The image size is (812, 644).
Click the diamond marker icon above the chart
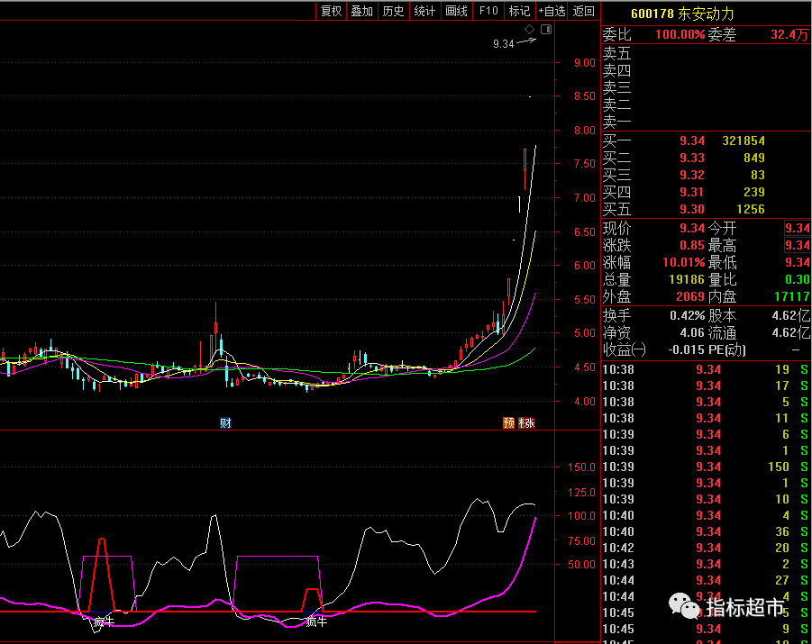(x=530, y=30)
